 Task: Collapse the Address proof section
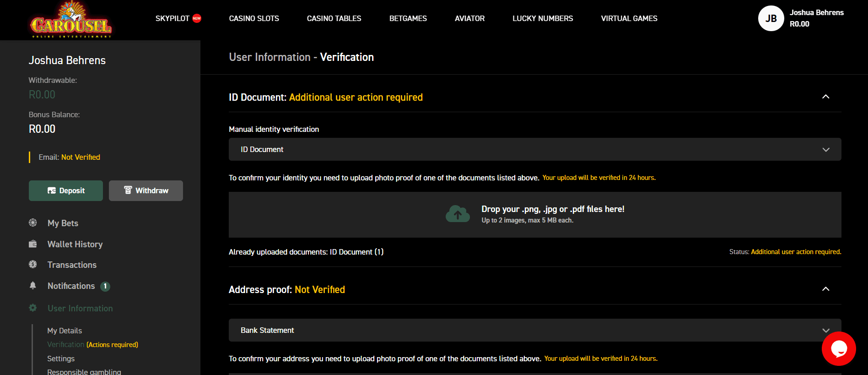826,289
